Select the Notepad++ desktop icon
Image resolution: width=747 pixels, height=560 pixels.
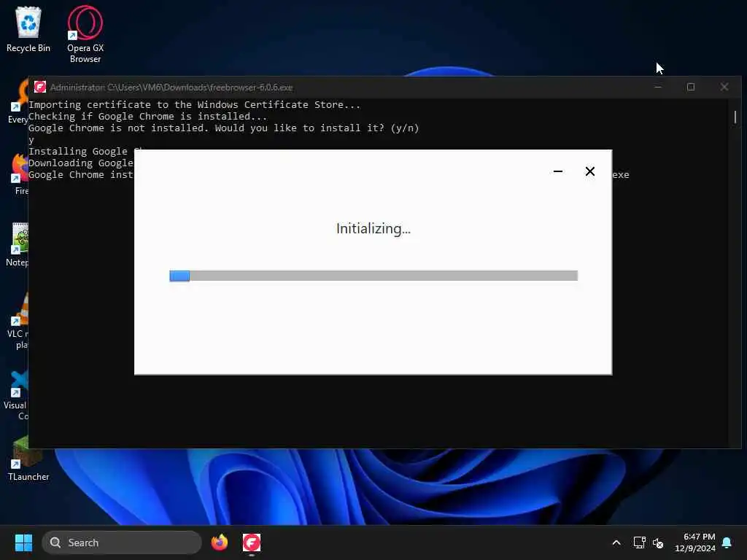pos(18,245)
